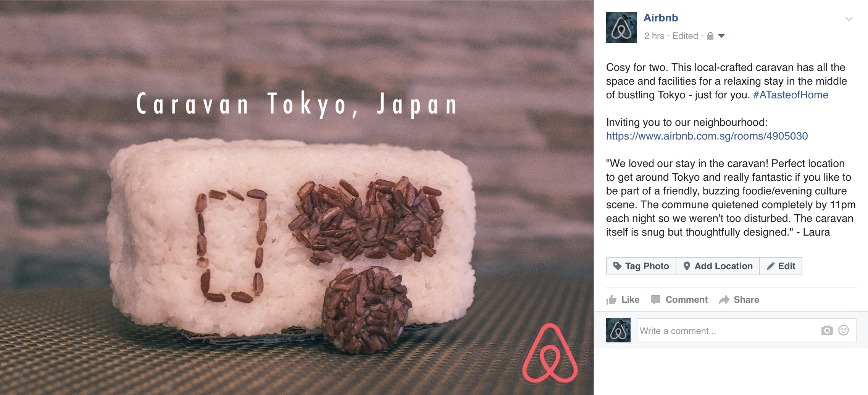The width and height of the screenshot is (868, 395).
Task: Open the #ATasteofHome hashtag
Action: 791,95
